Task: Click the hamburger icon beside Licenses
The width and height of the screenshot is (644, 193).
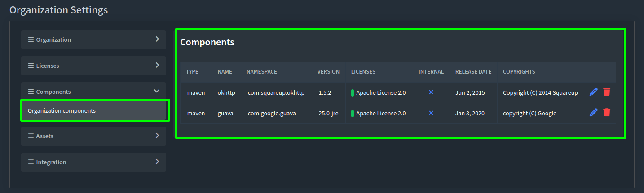Action: pyautogui.click(x=31, y=66)
